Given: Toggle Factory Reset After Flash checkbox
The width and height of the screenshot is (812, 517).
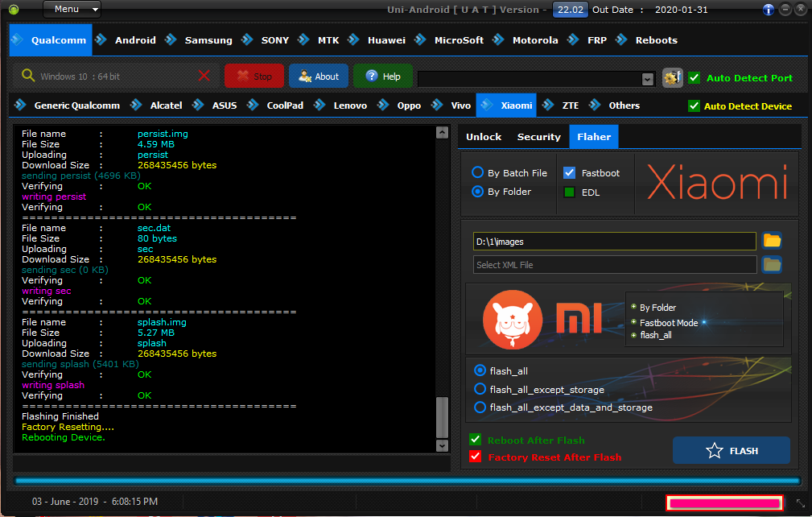Looking at the screenshot, I should pos(475,457).
